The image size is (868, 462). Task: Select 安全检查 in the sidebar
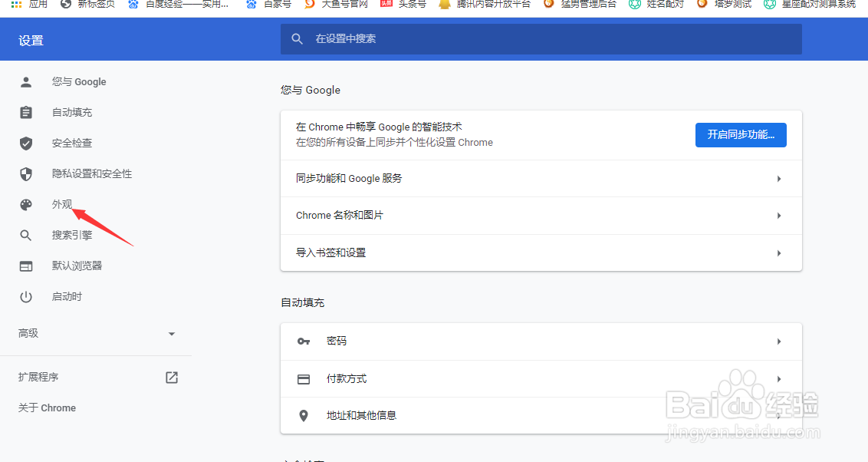72,144
